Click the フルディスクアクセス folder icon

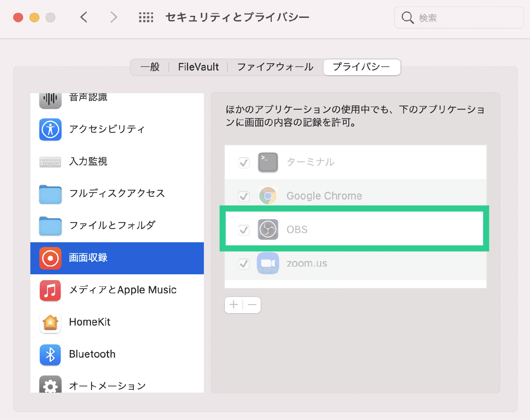[50, 194]
